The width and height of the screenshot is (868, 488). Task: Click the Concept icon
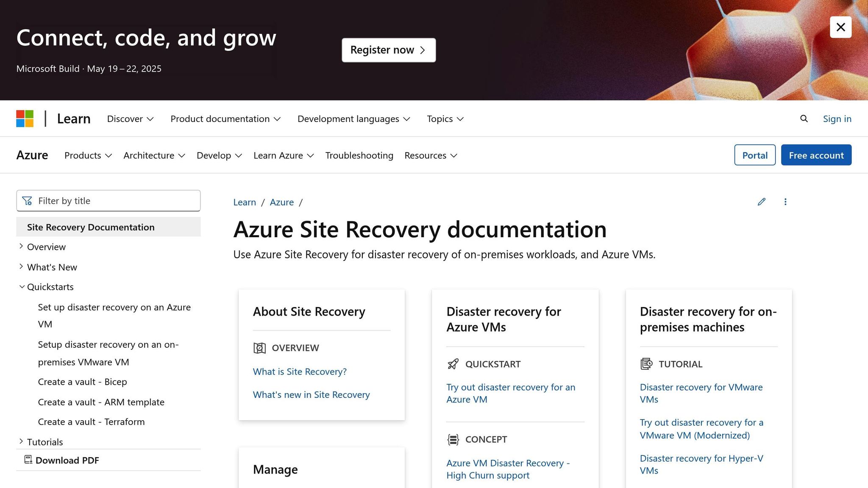453,440
